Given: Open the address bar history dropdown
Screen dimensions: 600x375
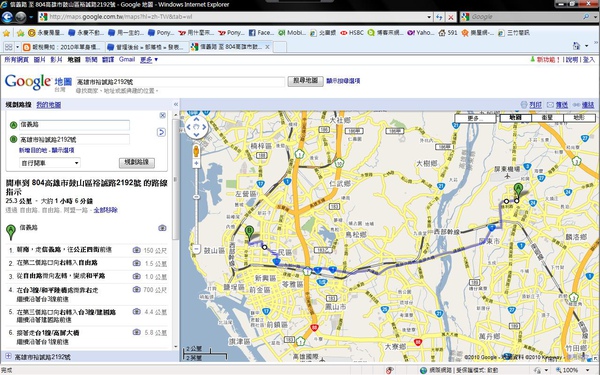Looking at the screenshot, I should click(429, 17).
